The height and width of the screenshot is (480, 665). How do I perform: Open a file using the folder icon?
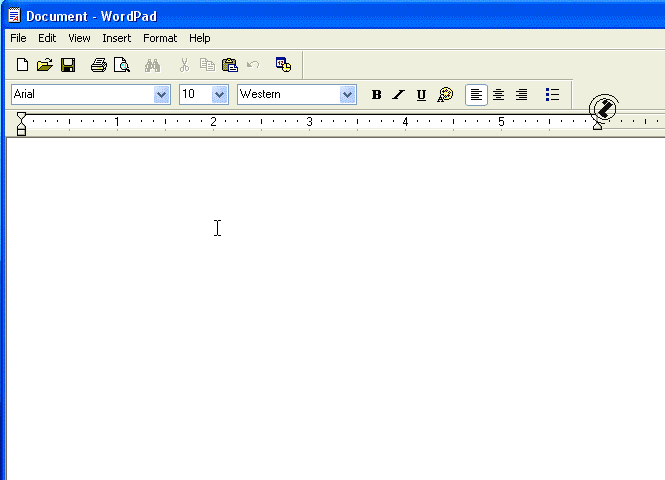coord(45,65)
